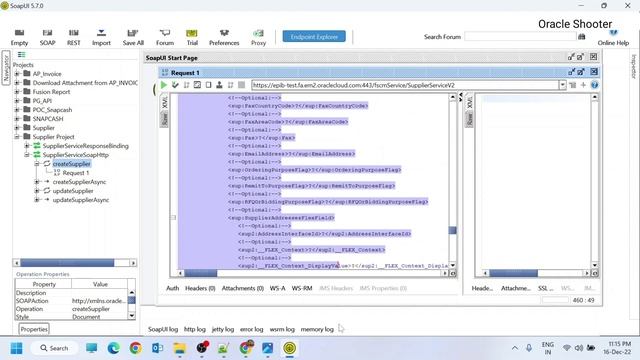Add a new endpoint with plus icon

coord(583,85)
